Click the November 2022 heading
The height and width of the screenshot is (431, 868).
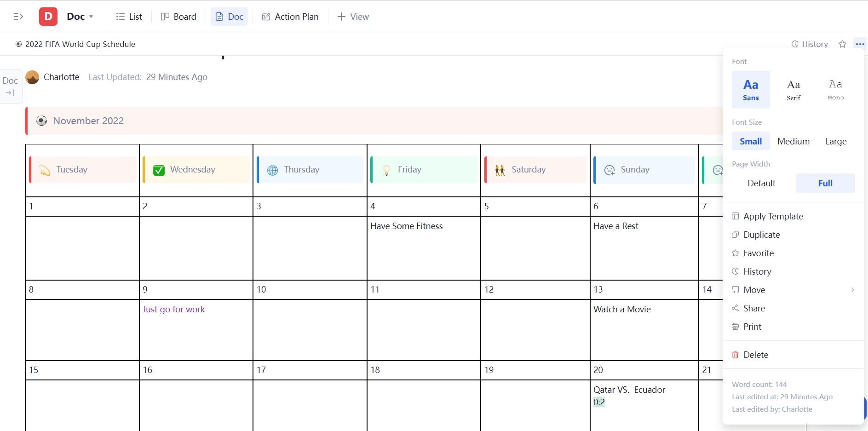(x=88, y=121)
